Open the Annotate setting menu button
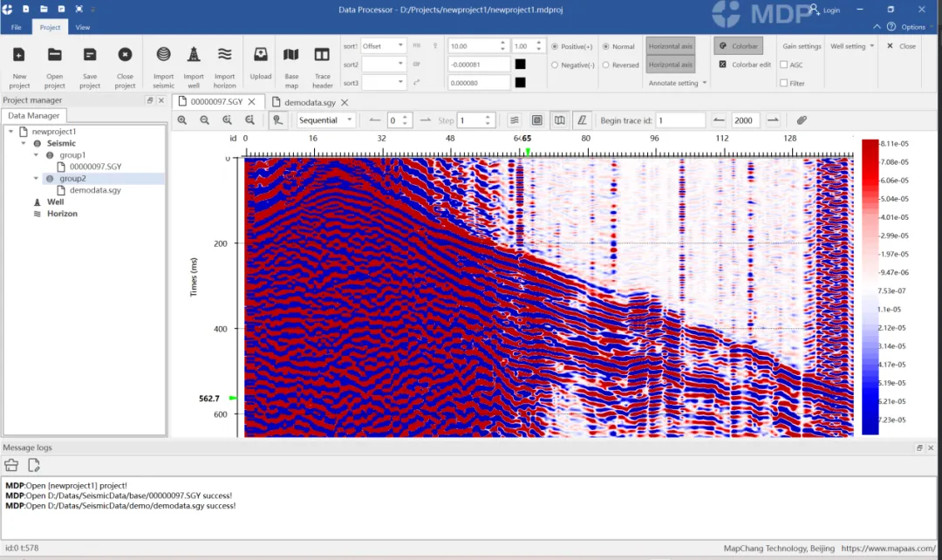Viewport: 942px width, 560px height. coord(677,83)
